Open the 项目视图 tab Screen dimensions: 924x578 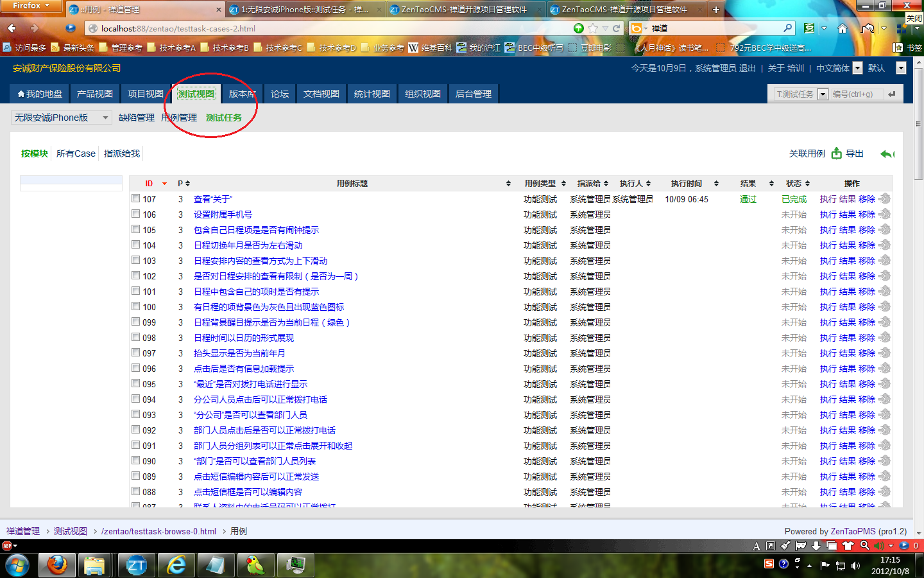(x=146, y=94)
